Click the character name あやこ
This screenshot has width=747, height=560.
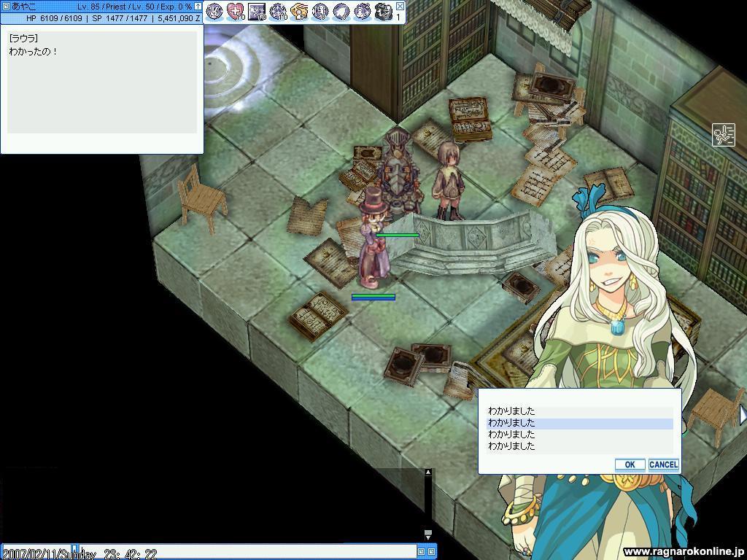(24, 7)
